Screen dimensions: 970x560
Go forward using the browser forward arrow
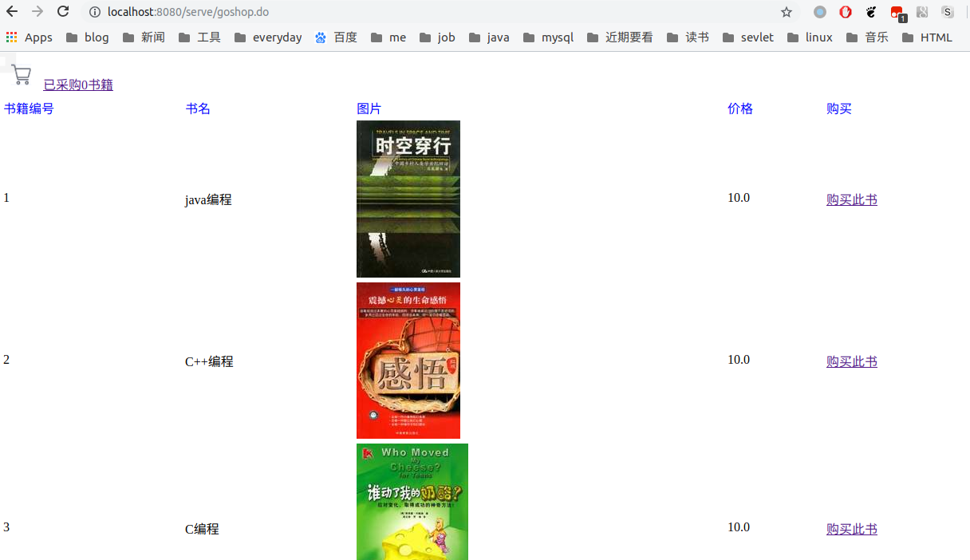tap(37, 11)
